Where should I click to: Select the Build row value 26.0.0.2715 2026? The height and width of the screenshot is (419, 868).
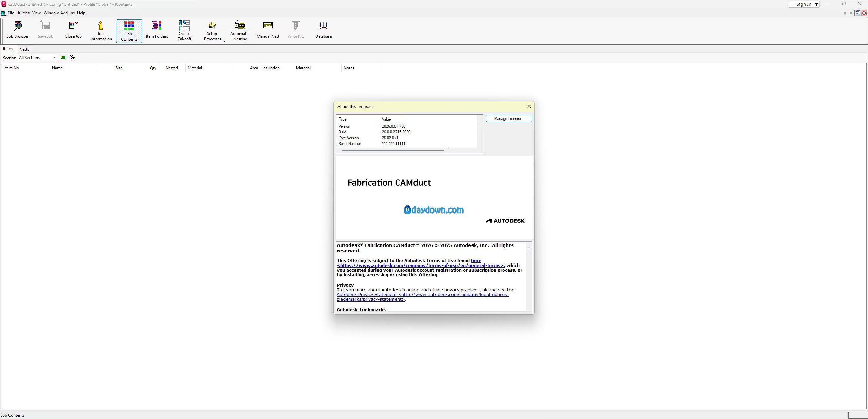(396, 132)
